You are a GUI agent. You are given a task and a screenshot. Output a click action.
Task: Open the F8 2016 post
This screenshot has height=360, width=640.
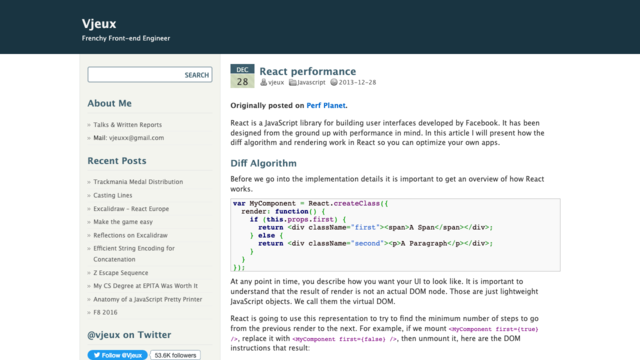pos(105,312)
